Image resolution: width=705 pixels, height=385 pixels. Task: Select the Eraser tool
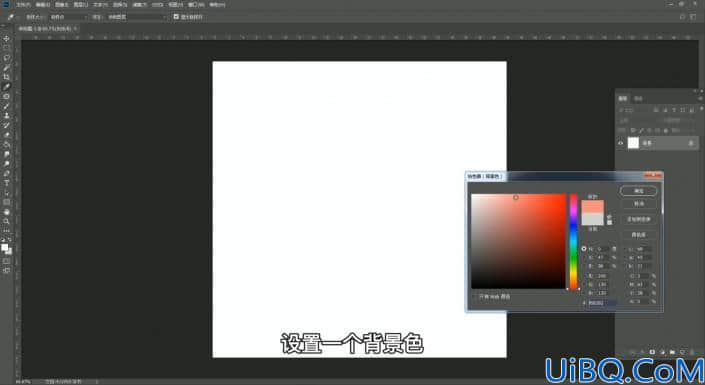click(6, 135)
